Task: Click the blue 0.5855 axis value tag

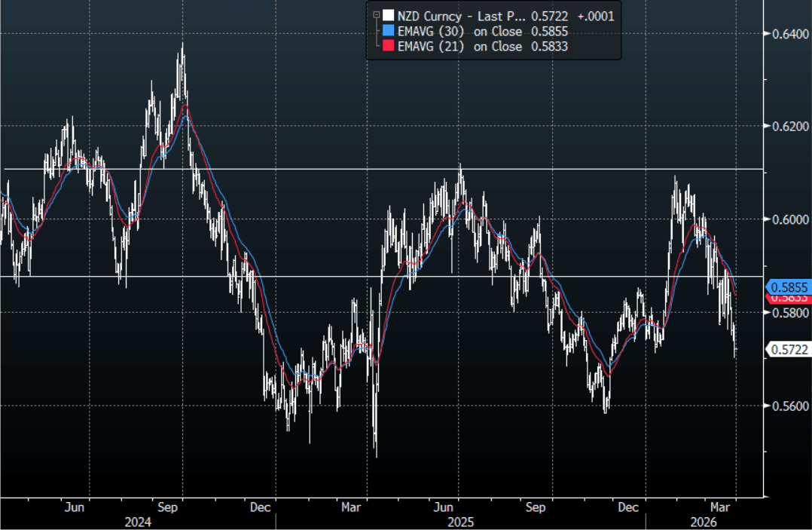Action: [789, 287]
